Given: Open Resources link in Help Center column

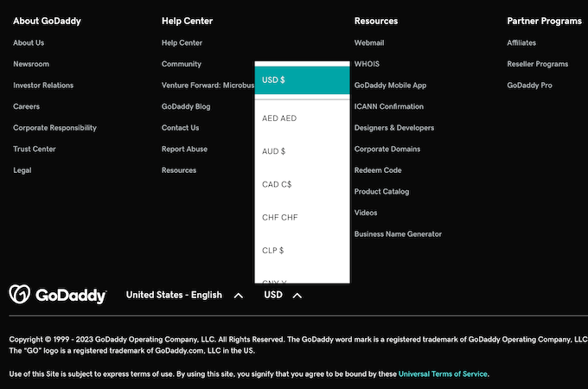Looking at the screenshot, I should (179, 170).
